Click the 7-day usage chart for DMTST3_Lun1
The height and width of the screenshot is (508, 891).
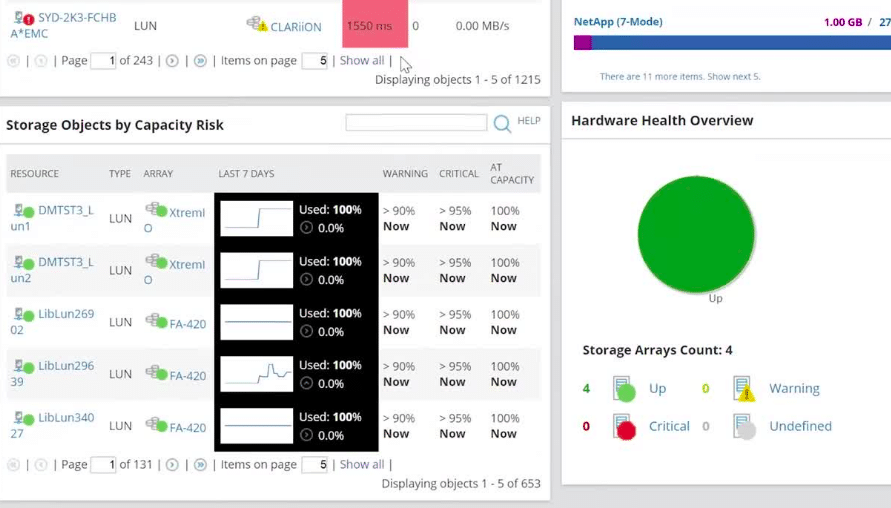(x=256, y=218)
